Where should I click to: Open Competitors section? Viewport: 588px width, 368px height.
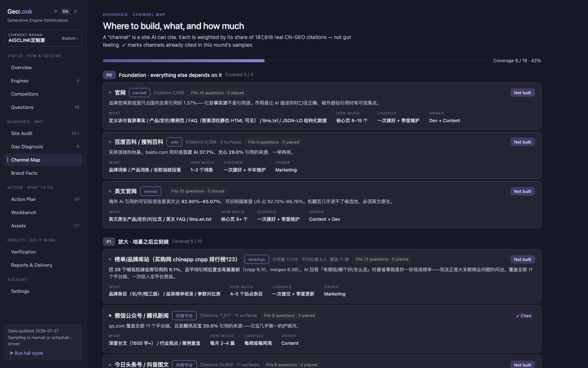pyautogui.click(x=43, y=94)
